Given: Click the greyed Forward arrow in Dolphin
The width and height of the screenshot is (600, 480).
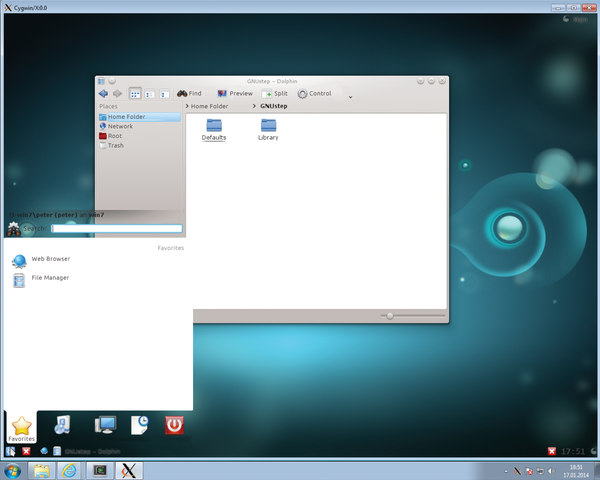Looking at the screenshot, I should 117,93.
